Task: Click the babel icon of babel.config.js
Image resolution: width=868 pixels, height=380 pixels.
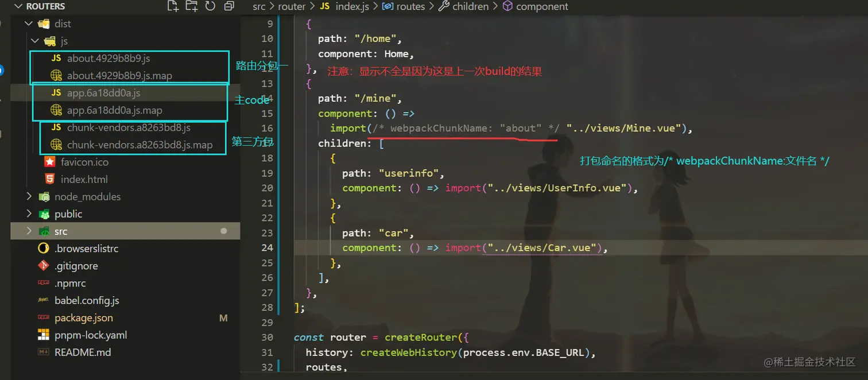Action: click(x=44, y=300)
